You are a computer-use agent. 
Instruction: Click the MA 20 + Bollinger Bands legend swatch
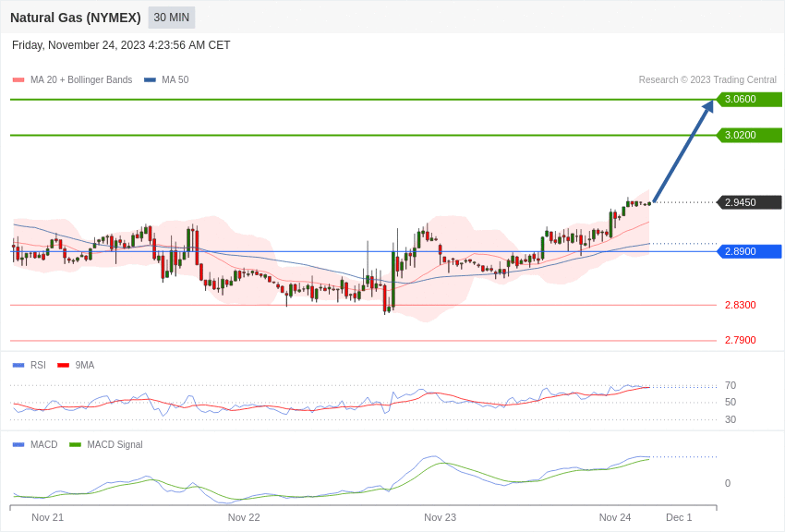tap(18, 80)
